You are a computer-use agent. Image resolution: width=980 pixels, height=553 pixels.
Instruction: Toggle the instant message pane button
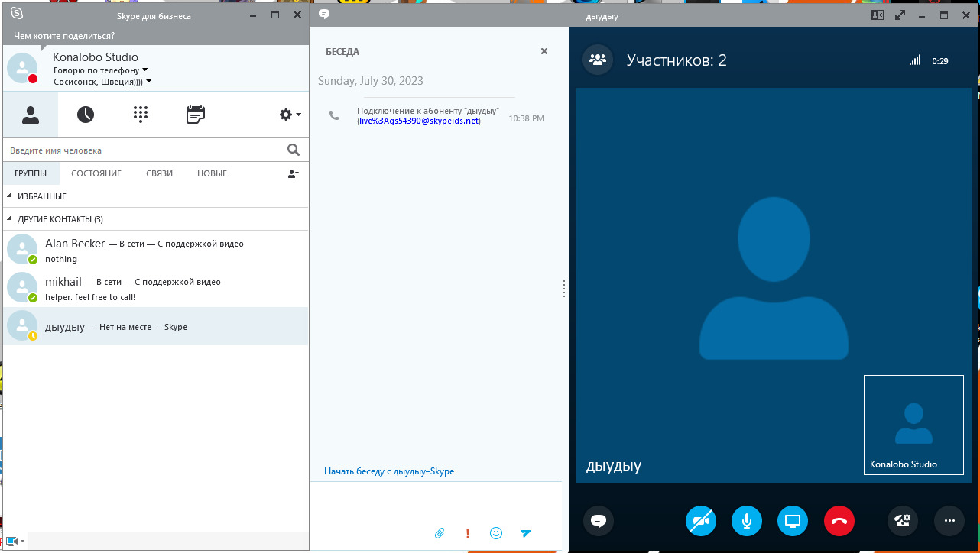click(x=599, y=522)
